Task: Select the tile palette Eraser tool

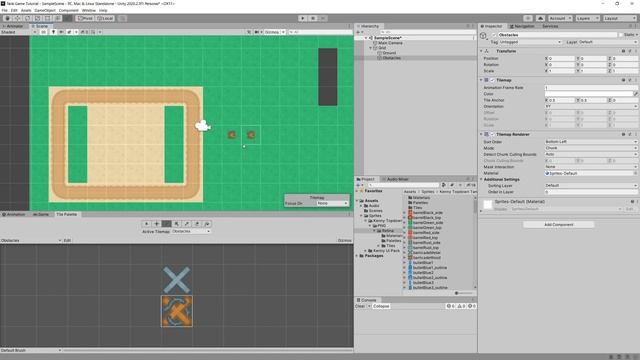Action: (x=197, y=224)
